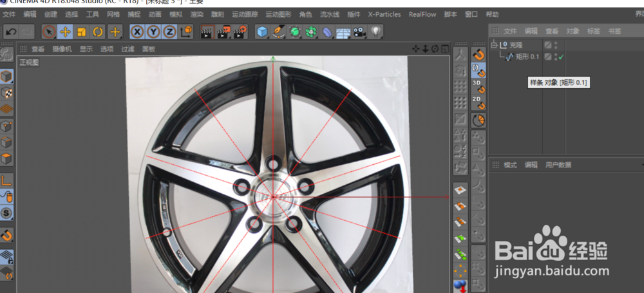
Task: Switch to Model mode
Action: 6,77
